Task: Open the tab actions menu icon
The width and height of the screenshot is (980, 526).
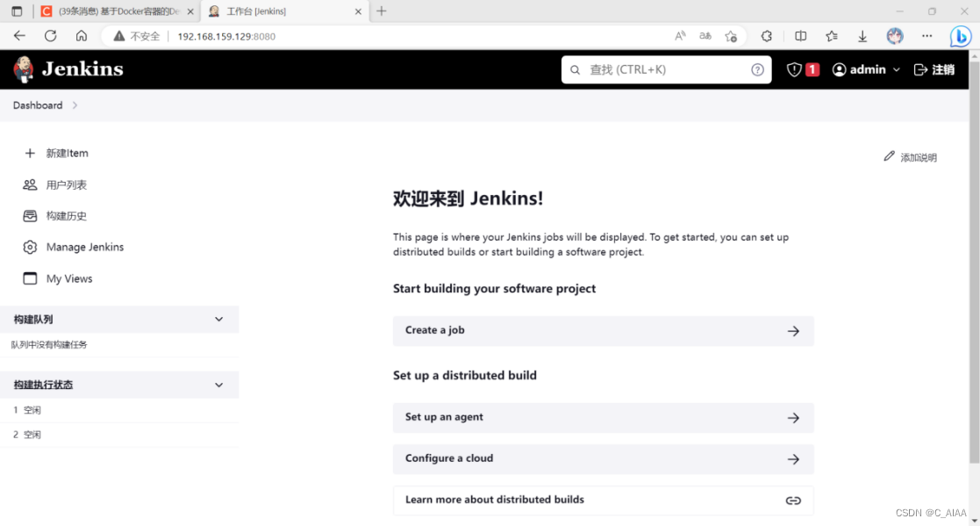Action: pyautogui.click(x=17, y=11)
